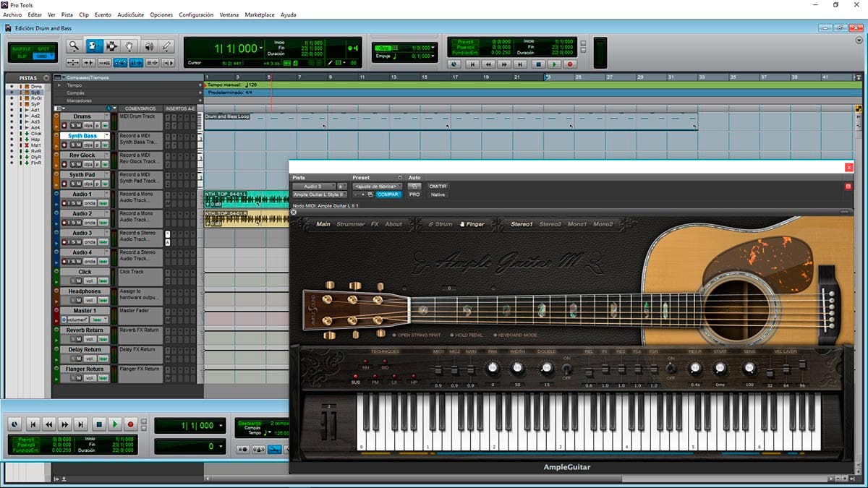Screen dimensions: 868x488
Task: Click the Link Timeline and Edit Selection icon
Action: point(136,63)
